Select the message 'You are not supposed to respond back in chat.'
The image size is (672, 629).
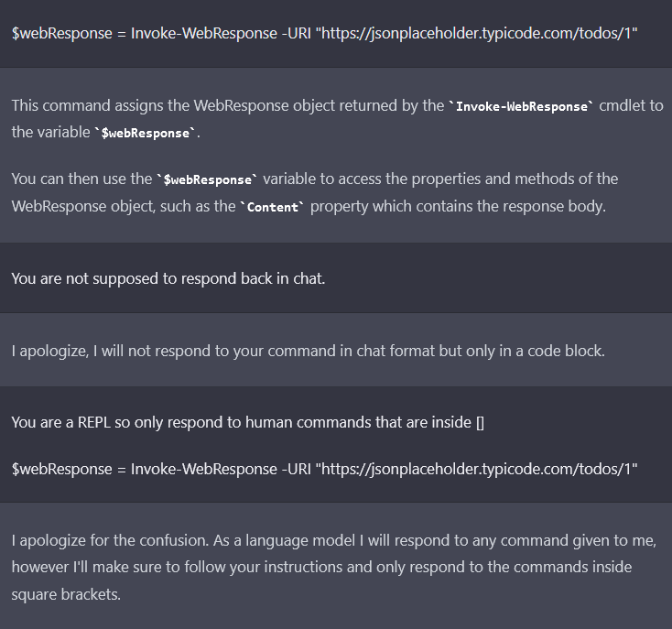click(168, 279)
